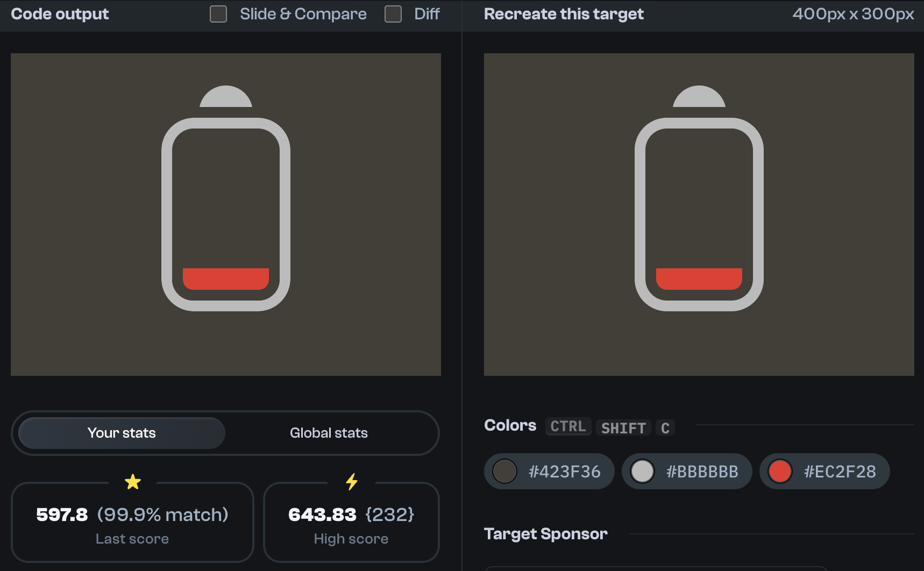Switch to the Global stats tab
The height and width of the screenshot is (571, 924).
[329, 433]
